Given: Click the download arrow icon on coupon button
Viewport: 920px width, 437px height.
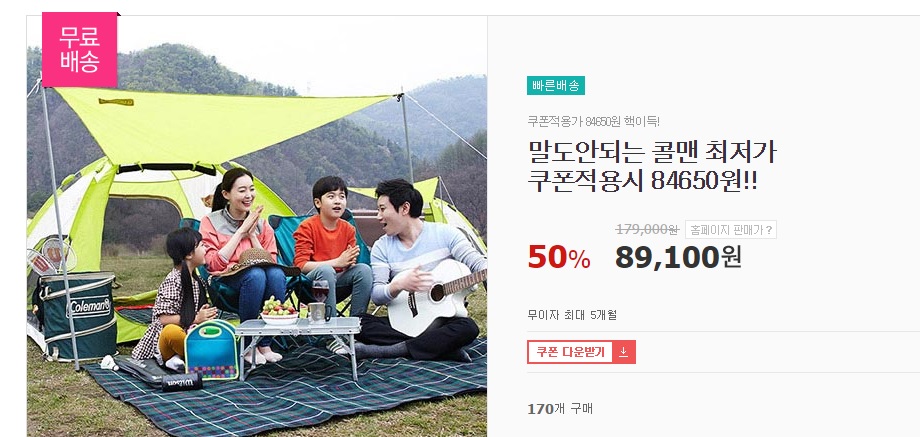Looking at the screenshot, I should click(623, 352).
